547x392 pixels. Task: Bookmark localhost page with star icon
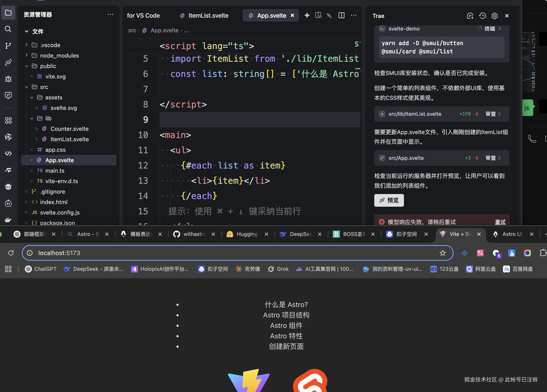click(x=443, y=253)
